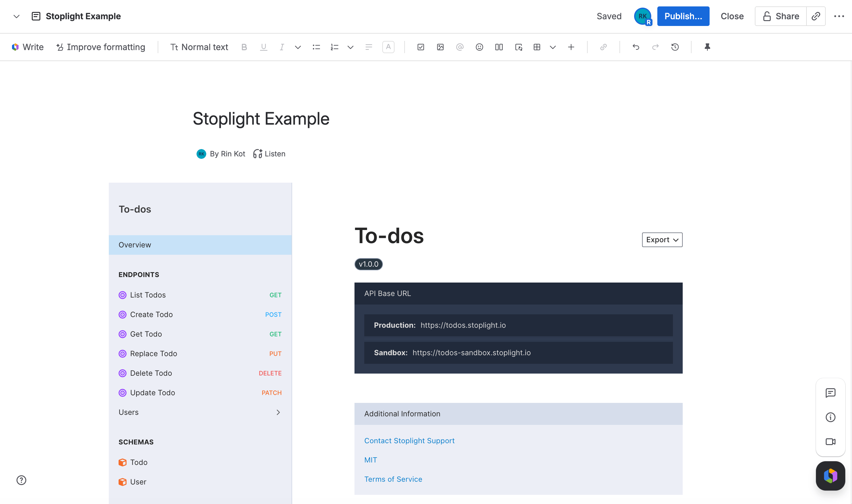The width and height of the screenshot is (852, 504).
Task: Open the text color picker
Action: 388,47
